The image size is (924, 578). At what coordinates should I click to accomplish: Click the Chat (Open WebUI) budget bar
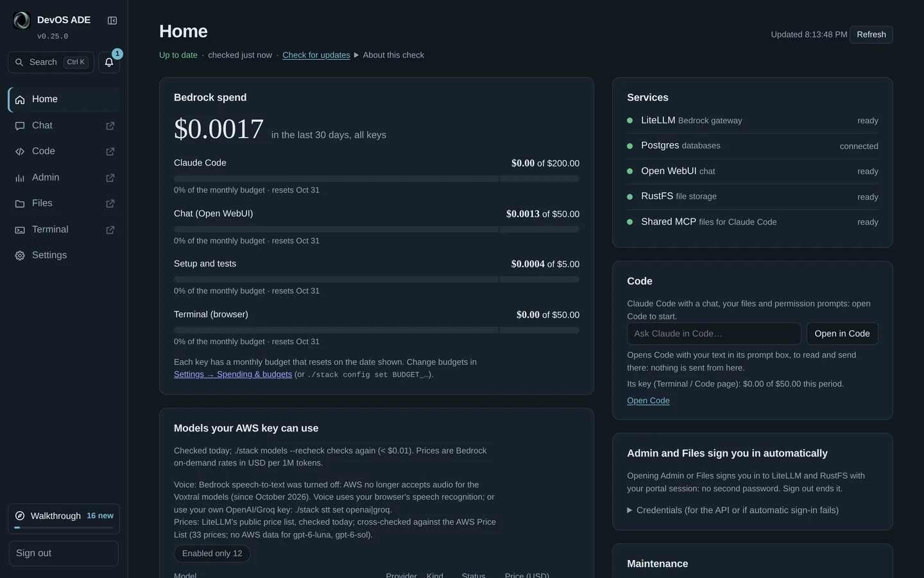click(377, 229)
